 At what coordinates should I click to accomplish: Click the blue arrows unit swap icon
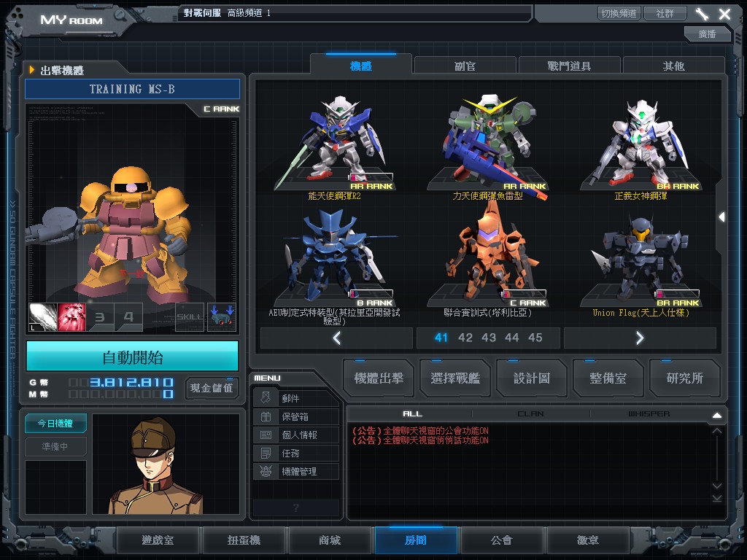point(222,317)
